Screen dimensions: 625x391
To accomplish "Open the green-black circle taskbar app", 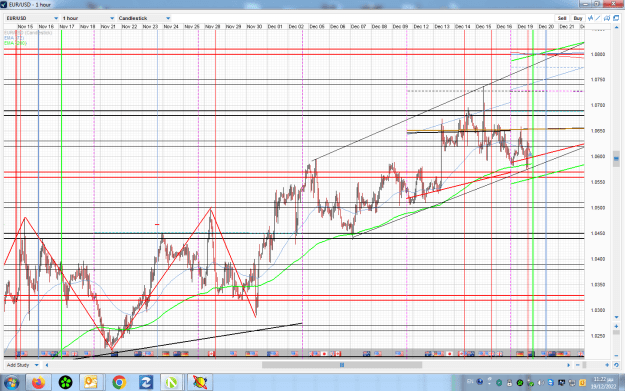I will pos(65,383).
